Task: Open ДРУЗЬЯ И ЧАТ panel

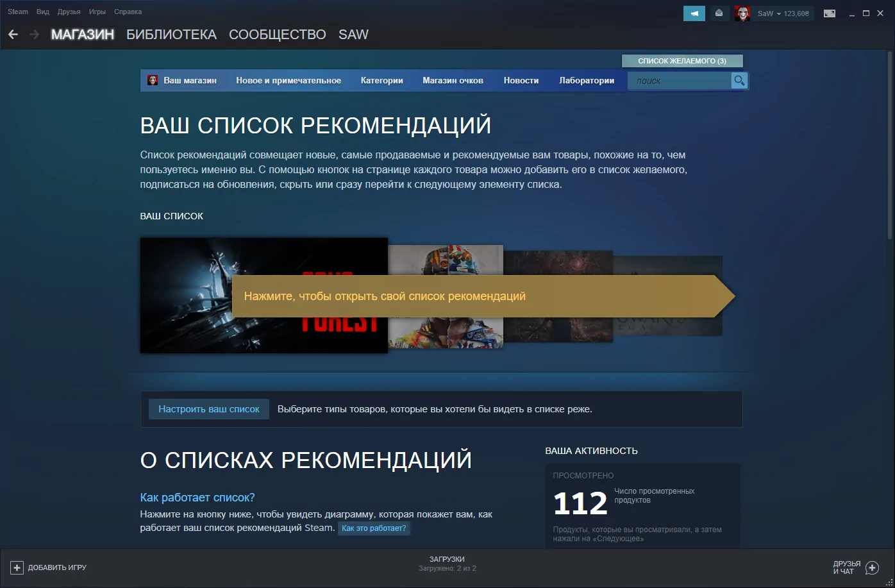Action: 847,567
